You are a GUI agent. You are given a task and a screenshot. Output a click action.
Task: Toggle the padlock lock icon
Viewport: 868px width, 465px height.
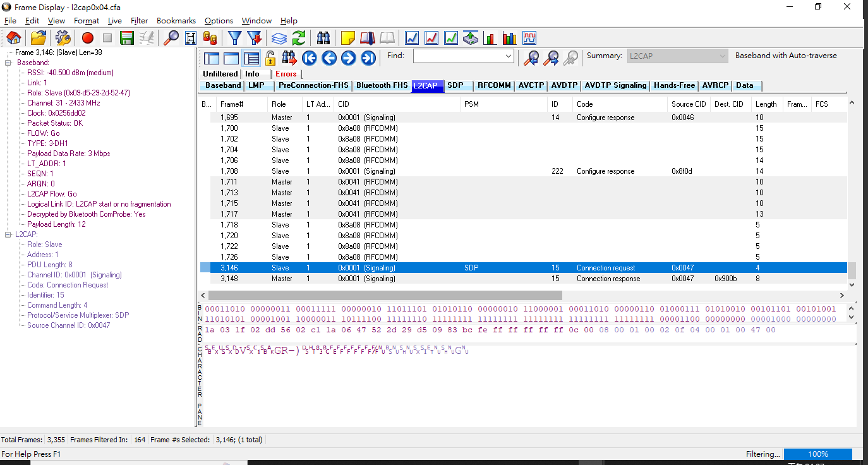270,58
